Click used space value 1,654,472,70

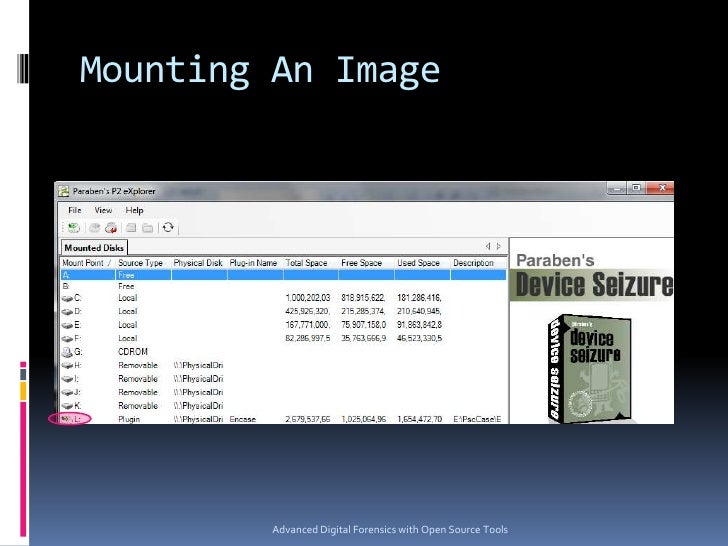point(419,419)
